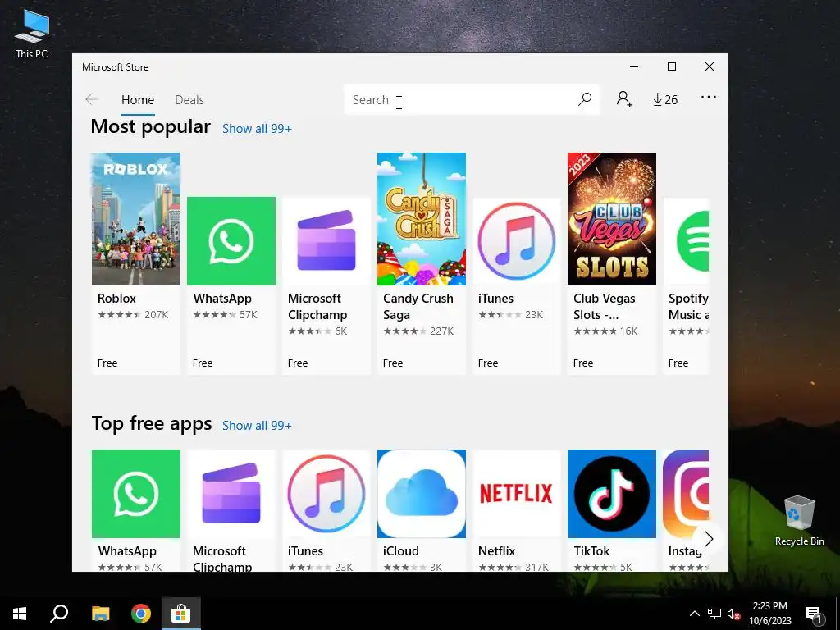The width and height of the screenshot is (840, 630).
Task: Open Spotify Music icon in Most popular
Action: click(687, 241)
